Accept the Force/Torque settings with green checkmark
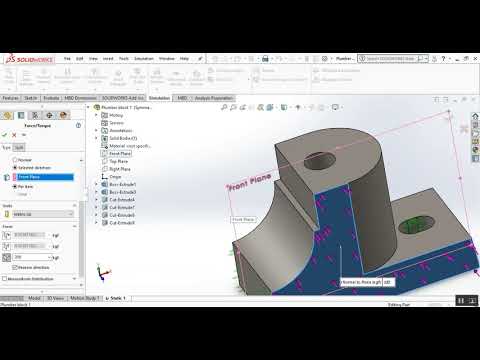Image resolution: width=480 pixels, height=360 pixels. pyautogui.click(x=4, y=135)
